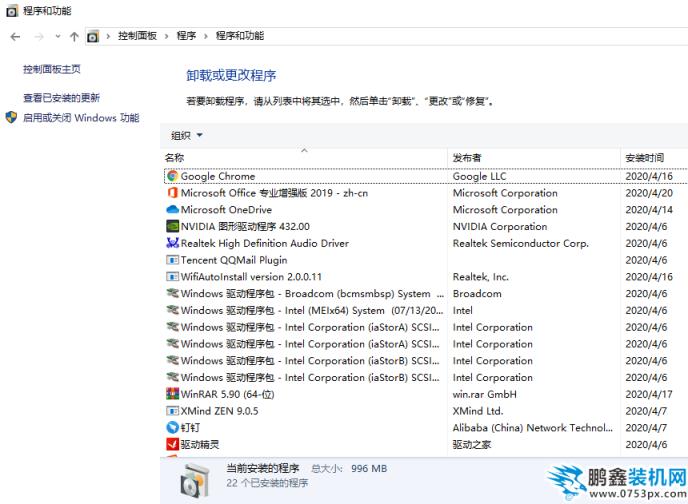The image size is (688, 504).
Task: Expand chevron after 程序 breadcrumb
Action: point(205,36)
